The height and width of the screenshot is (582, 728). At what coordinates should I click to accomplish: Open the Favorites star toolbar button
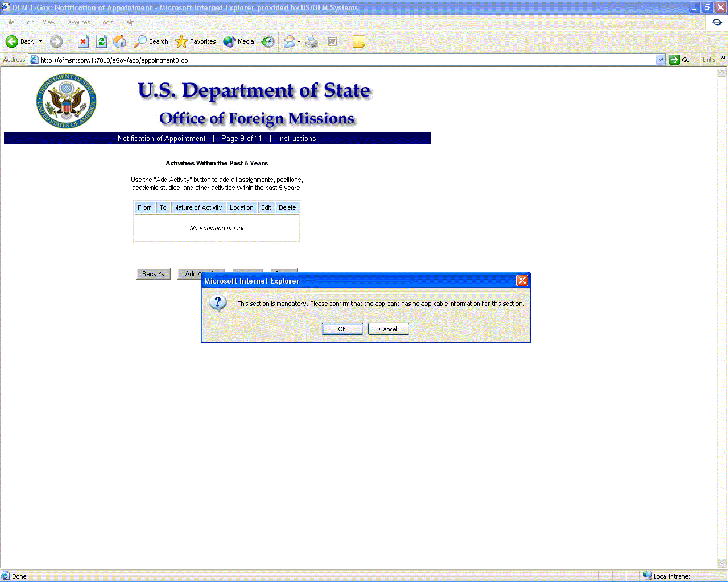coord(196,41)
